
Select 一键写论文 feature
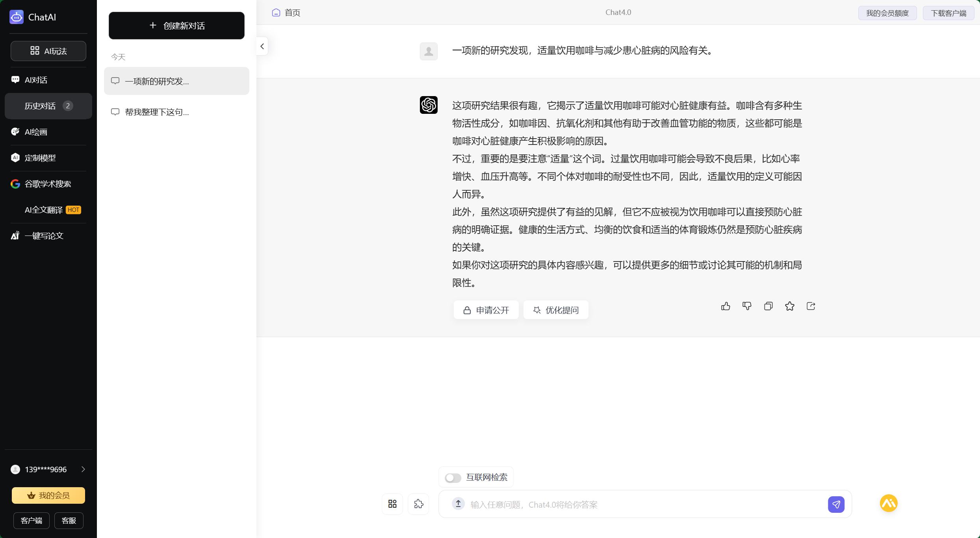(x=43, y=236)
